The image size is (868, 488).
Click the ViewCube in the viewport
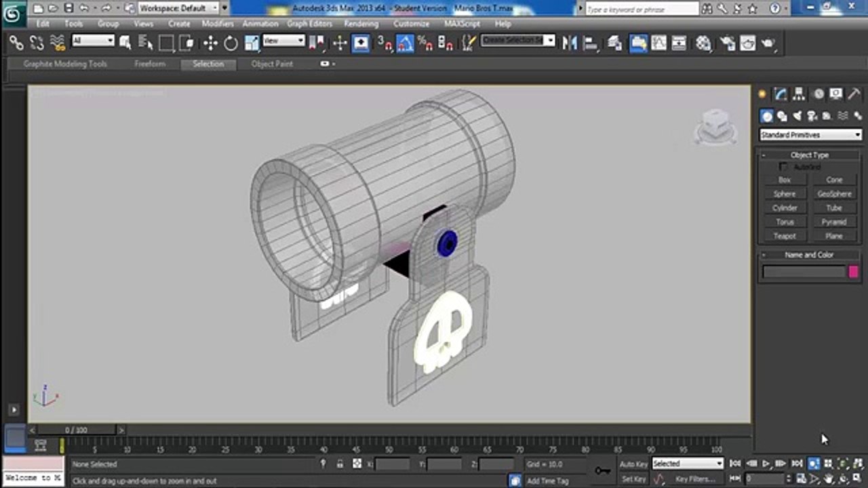click(715, 127)
